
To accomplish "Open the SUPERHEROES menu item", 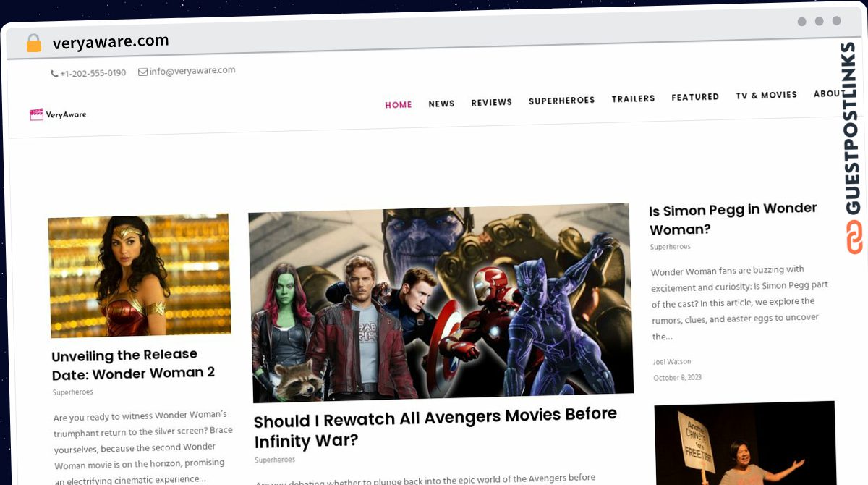I will [x=562, y=101].
